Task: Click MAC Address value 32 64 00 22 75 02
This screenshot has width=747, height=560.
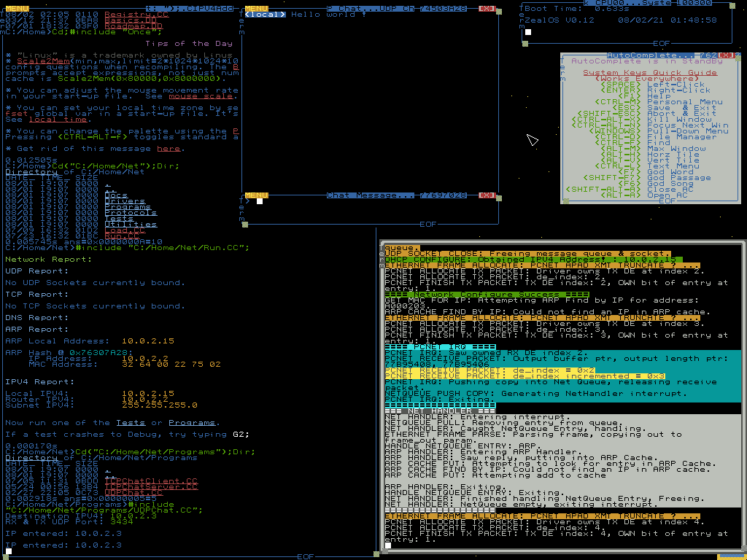Action: [171, 365]
